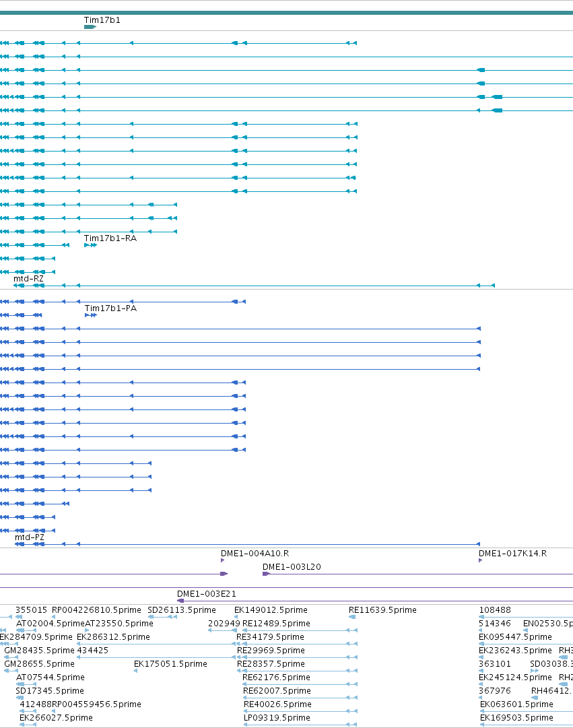The image size is (573, 728).
Task: Click the AT07544.5prime label
Action: pos(50,677)
